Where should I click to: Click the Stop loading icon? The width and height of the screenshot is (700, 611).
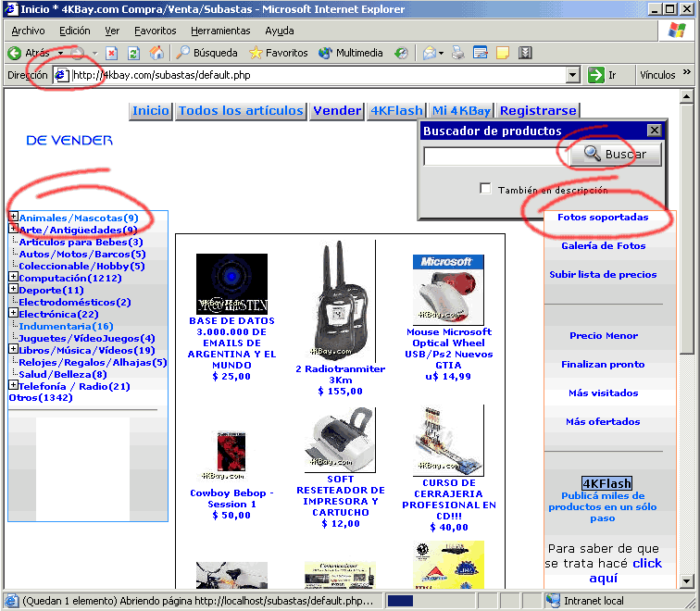[x=111, y=53]
